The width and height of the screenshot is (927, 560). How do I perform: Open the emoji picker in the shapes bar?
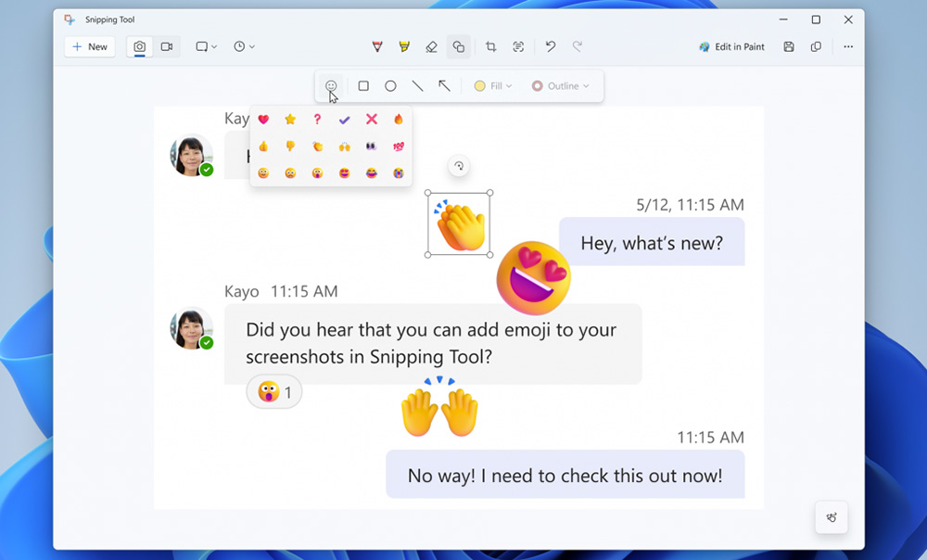[x=331, y=86]
